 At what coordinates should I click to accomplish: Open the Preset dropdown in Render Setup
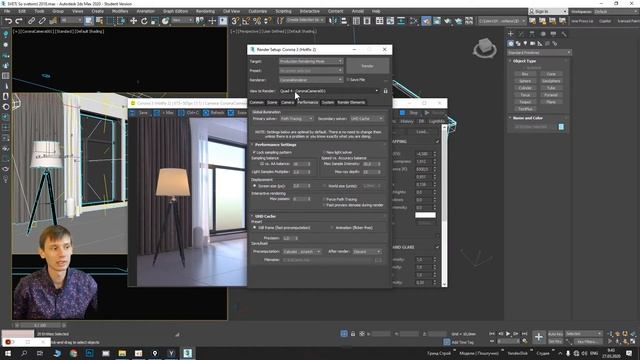(x=311, y=71)
